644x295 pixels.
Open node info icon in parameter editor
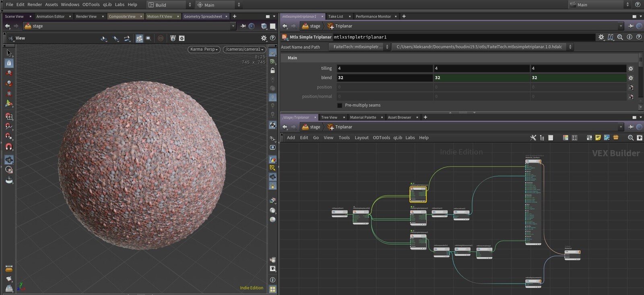coord(630,37)
